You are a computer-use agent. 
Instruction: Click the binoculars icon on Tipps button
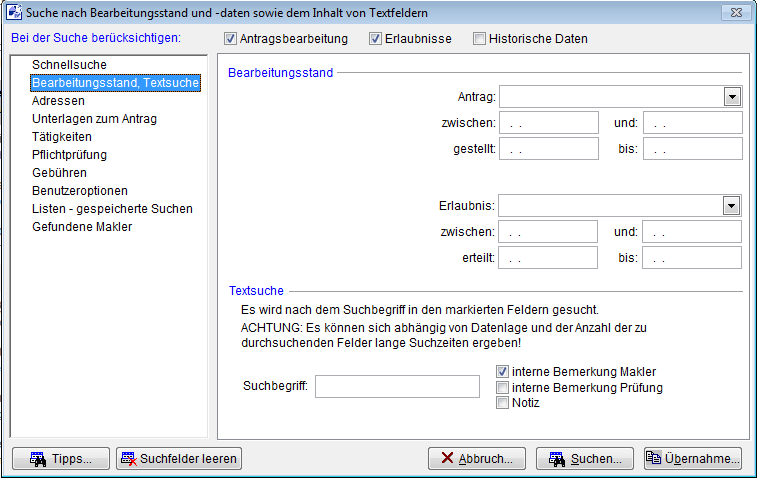38,459
